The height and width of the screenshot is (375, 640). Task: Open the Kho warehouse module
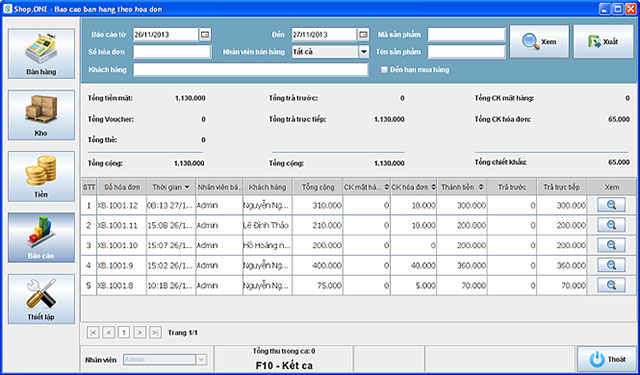click(x=41, y=115)
